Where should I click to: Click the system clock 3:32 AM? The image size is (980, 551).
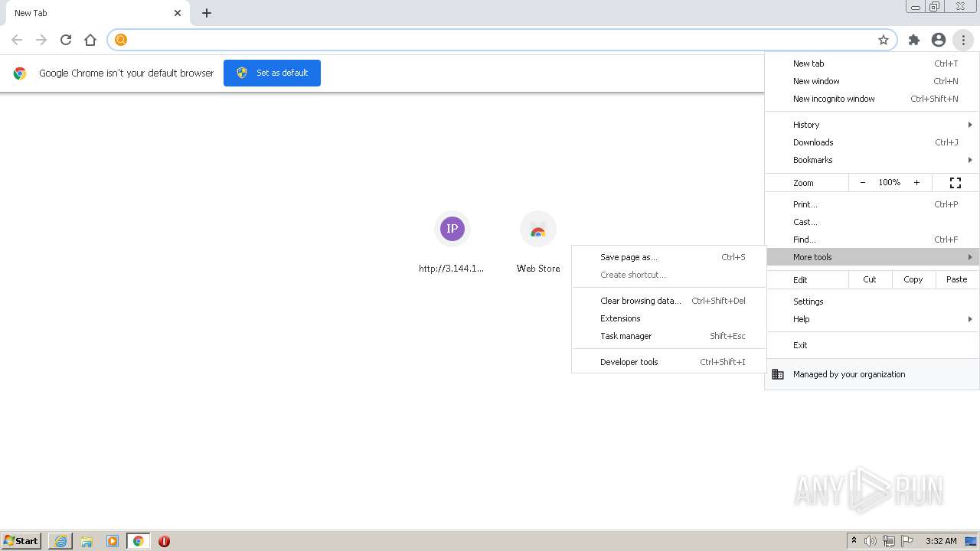pos(941,541)
